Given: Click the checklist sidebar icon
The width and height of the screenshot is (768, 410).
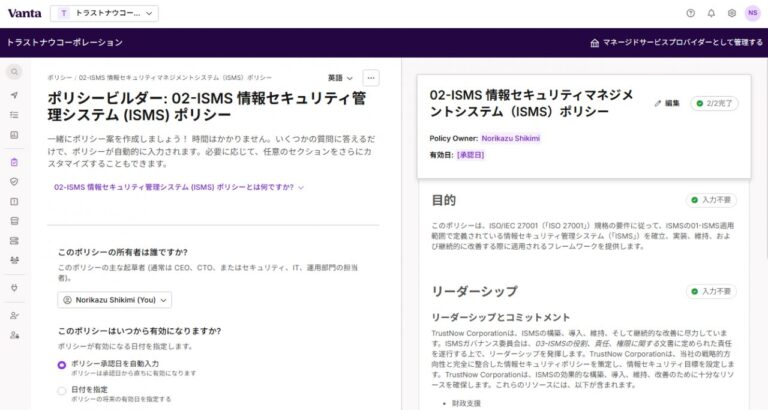Looking at the screenshot, I should click(14, 115).
